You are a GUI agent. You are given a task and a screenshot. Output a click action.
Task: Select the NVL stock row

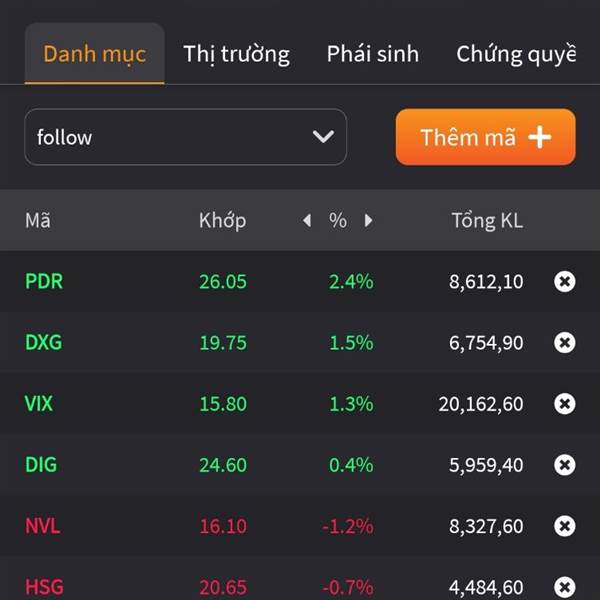[x=300, y=526]
